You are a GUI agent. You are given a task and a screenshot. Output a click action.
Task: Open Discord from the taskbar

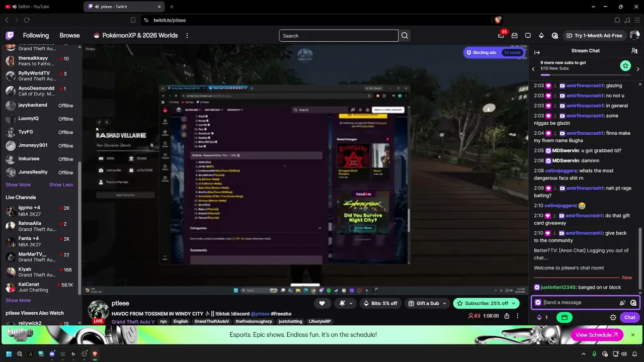[52, 354]
